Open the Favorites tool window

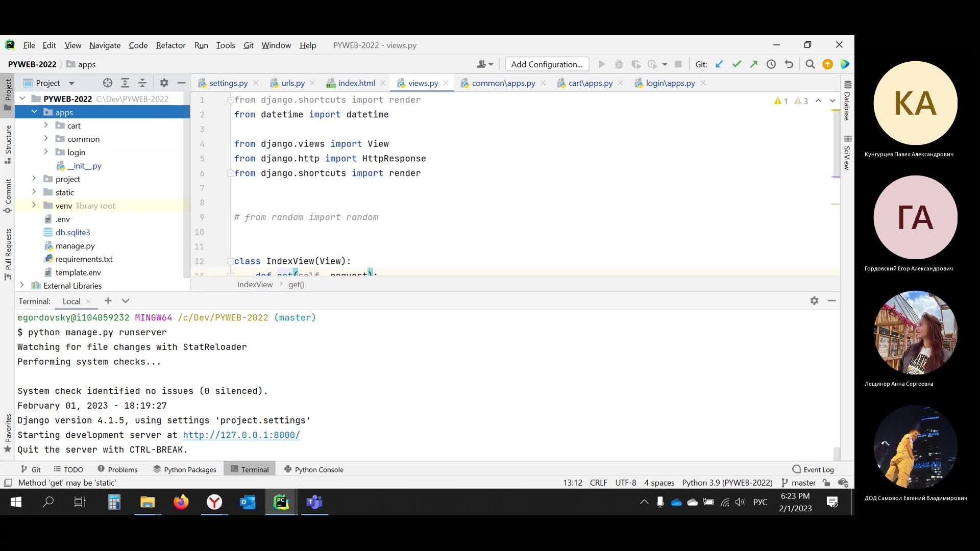click(8, 433)
